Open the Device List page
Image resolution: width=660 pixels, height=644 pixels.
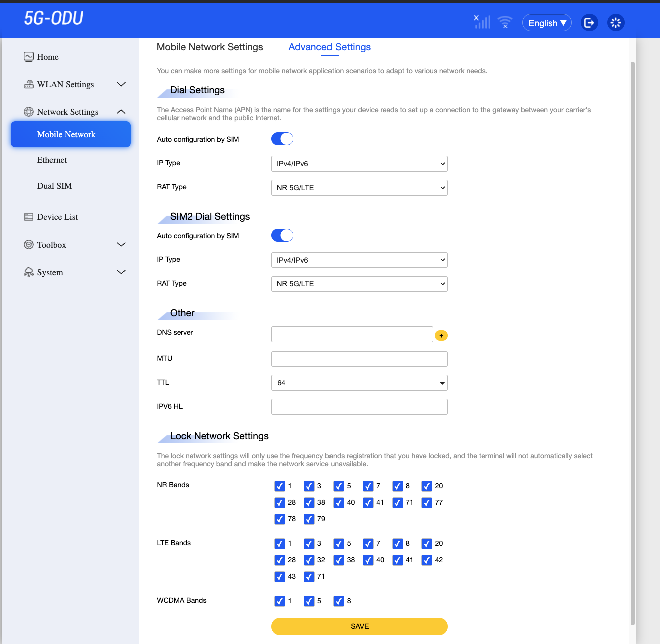tap(57, 217)
